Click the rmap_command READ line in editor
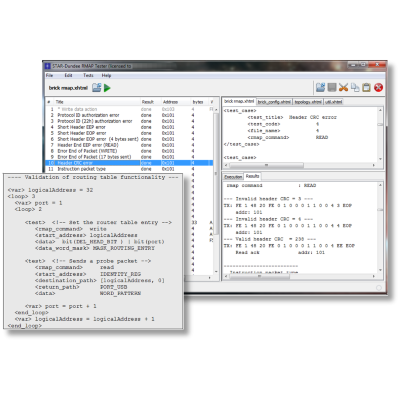The height and width of the screenshot is (400, 400). [288, 137]
